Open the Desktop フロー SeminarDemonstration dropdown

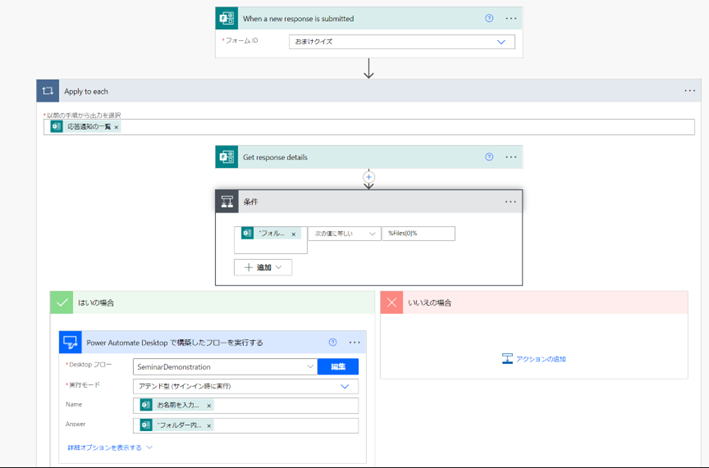tap(225, 367)
